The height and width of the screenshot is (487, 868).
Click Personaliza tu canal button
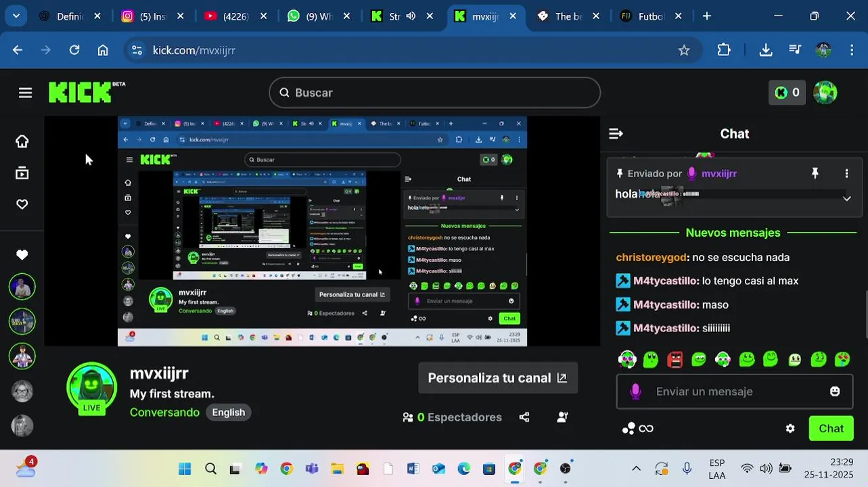(x=498, y=378)
